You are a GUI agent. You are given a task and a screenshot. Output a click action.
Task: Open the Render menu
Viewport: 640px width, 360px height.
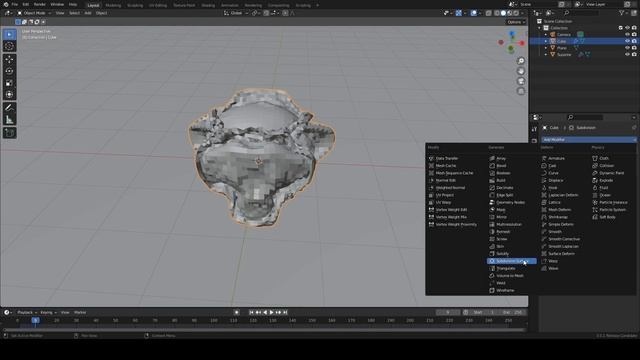(40, 4)
